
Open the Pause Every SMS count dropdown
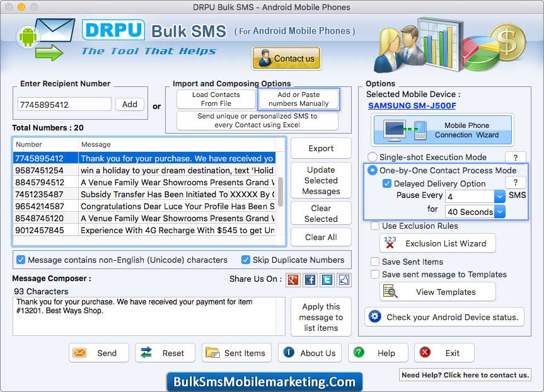500,197
